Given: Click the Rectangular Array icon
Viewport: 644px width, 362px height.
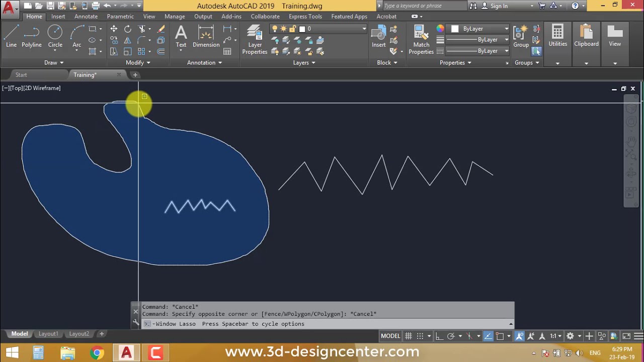Looking at the screenshot, I should pyautogui.click(x=142, y=51).
